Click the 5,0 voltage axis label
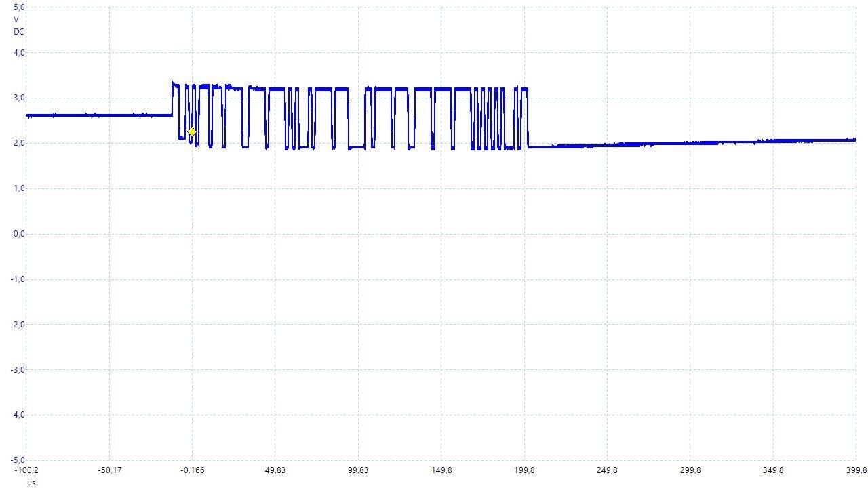868x488 pixels. point(19,7)
